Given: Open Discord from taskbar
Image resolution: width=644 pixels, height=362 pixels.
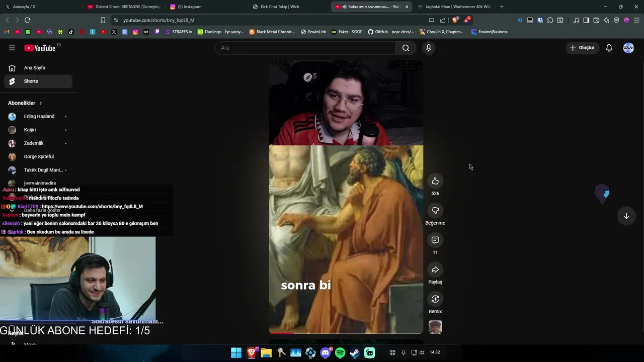Looking at the screenshot, I should click(x=326, y=353).
